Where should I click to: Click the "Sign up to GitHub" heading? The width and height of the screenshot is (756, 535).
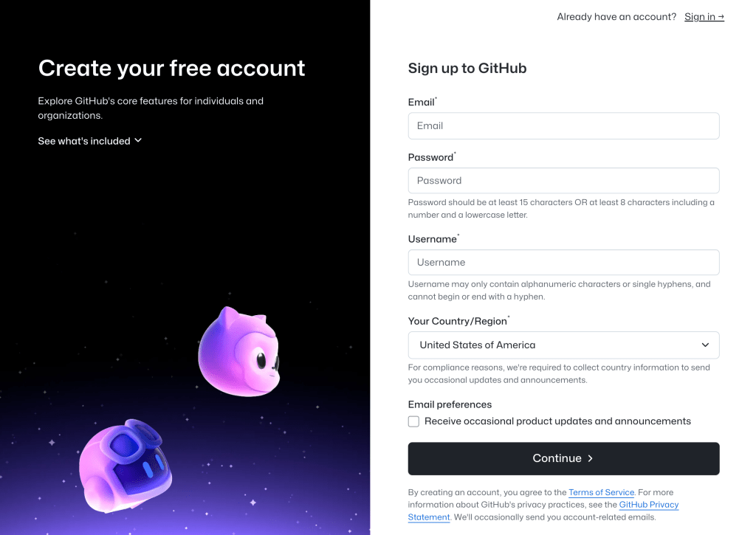tap(467, 68)
